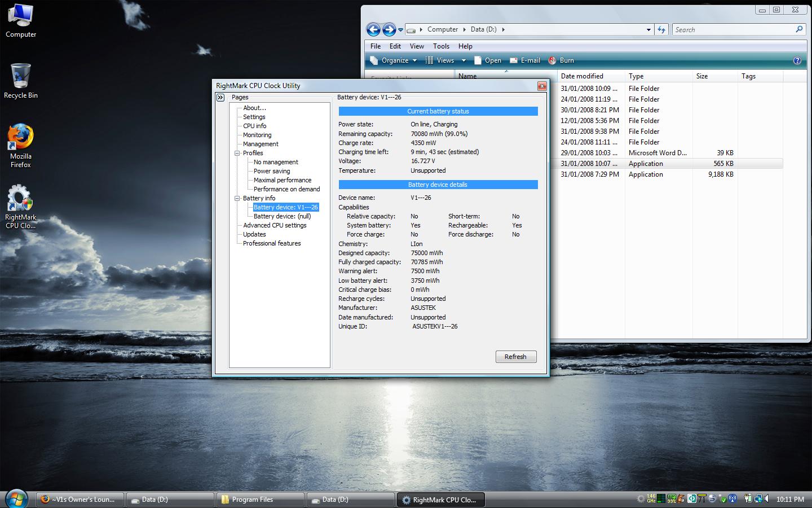Select Maximal performance profile
812x508 pixels.
point(283,180)
